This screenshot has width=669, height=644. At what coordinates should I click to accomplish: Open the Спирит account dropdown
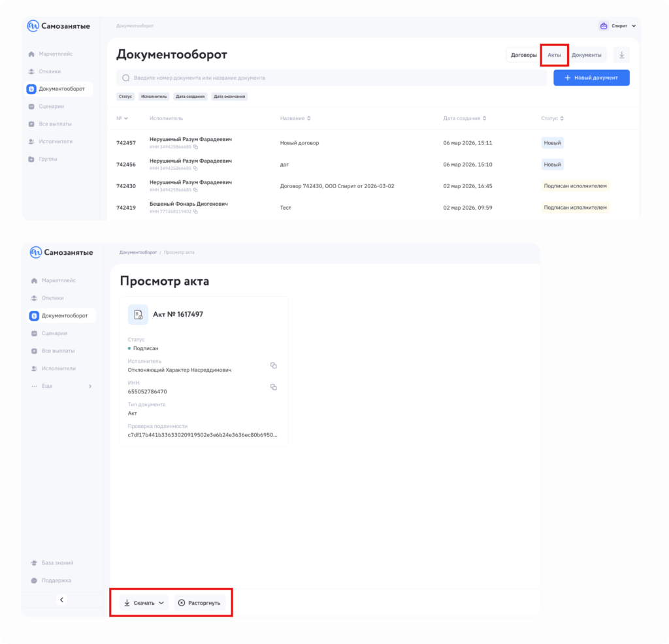click(618, 26)
